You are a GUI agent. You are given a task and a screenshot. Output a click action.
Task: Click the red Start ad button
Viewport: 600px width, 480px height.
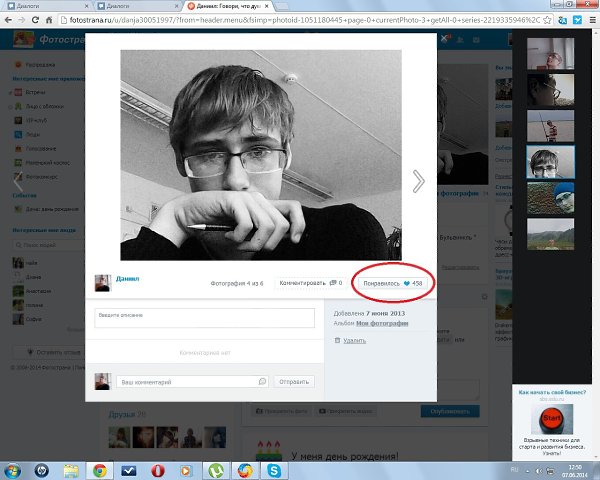(550, 416)
